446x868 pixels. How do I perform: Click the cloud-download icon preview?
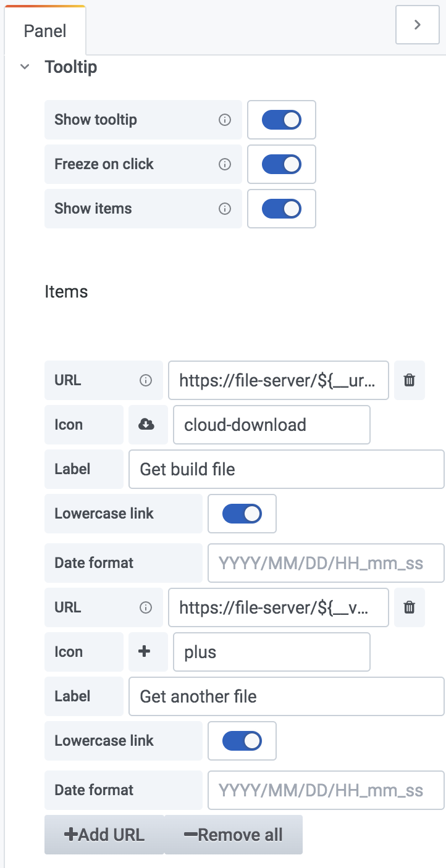[146, 425]
